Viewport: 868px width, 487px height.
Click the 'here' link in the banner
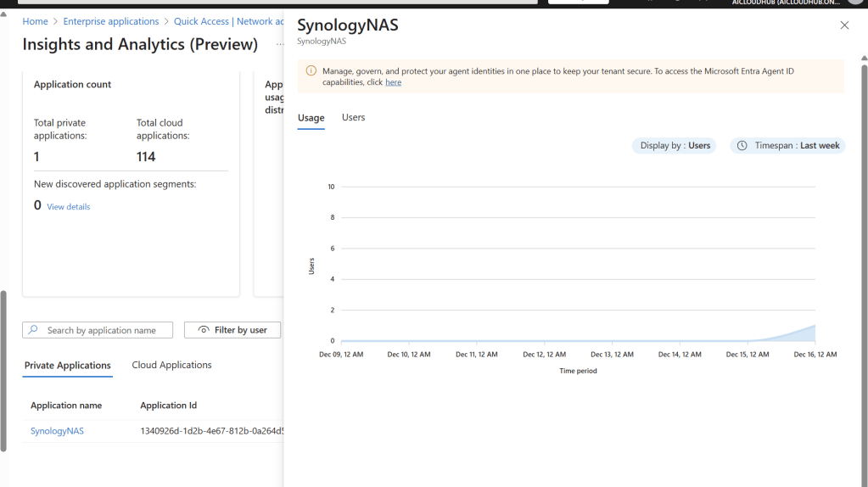393,82
